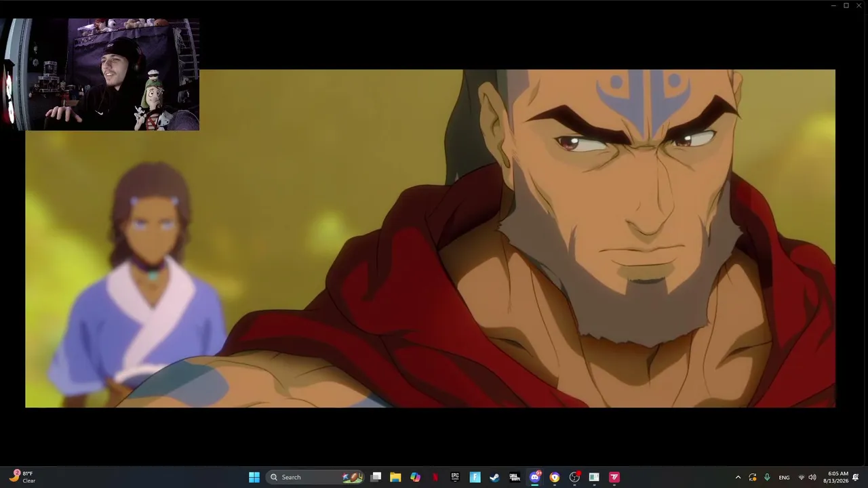Launch the Epic Games Launcher

tap(455, 477)
